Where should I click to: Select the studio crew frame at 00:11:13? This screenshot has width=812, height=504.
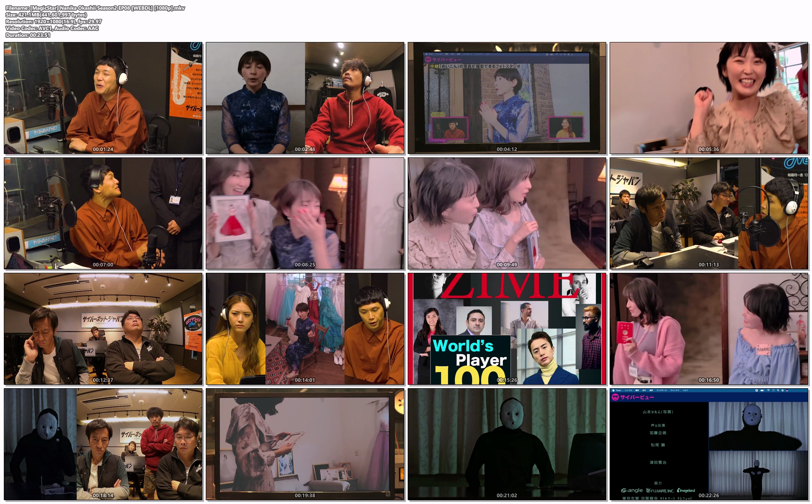tap(709, 213)
